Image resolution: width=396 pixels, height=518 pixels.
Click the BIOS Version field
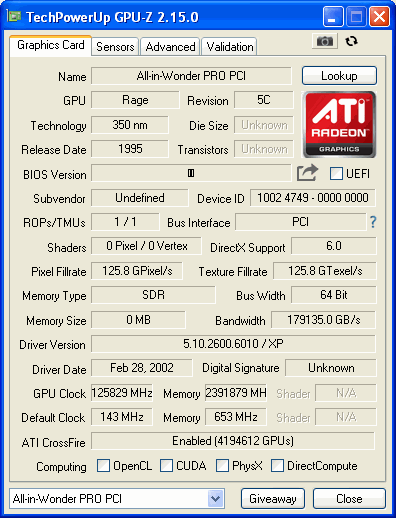coord(191,173)
